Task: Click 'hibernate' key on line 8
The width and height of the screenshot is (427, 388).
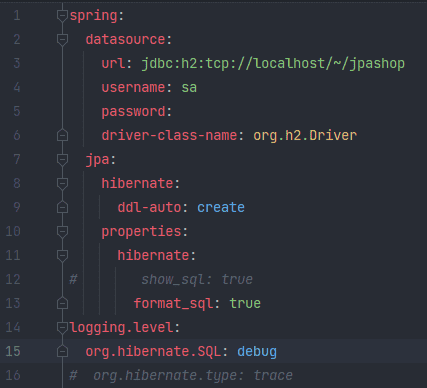Action: (137, 183)
